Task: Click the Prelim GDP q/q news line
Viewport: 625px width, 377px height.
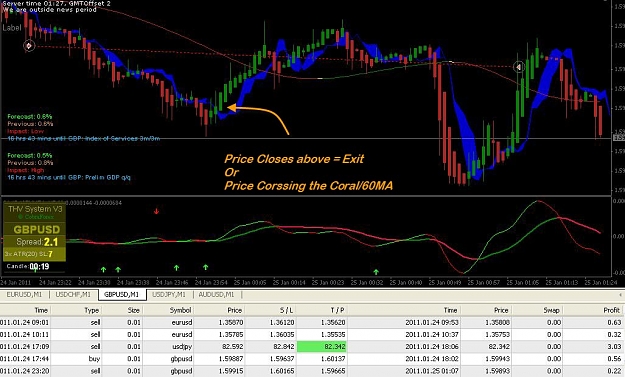Action: tap(69, 177)
